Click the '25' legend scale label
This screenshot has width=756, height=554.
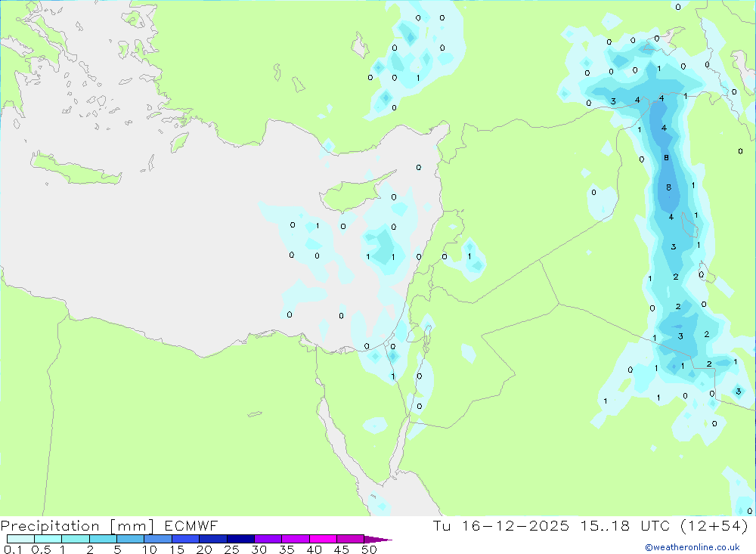[231, 549]
